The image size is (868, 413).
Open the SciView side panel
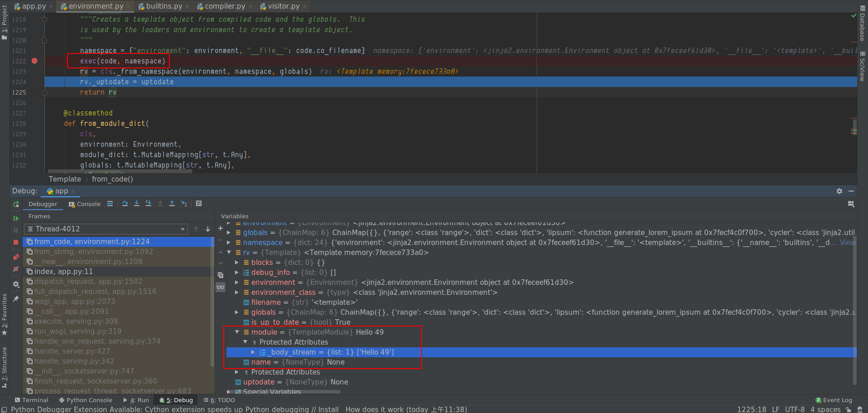[863, 66]
